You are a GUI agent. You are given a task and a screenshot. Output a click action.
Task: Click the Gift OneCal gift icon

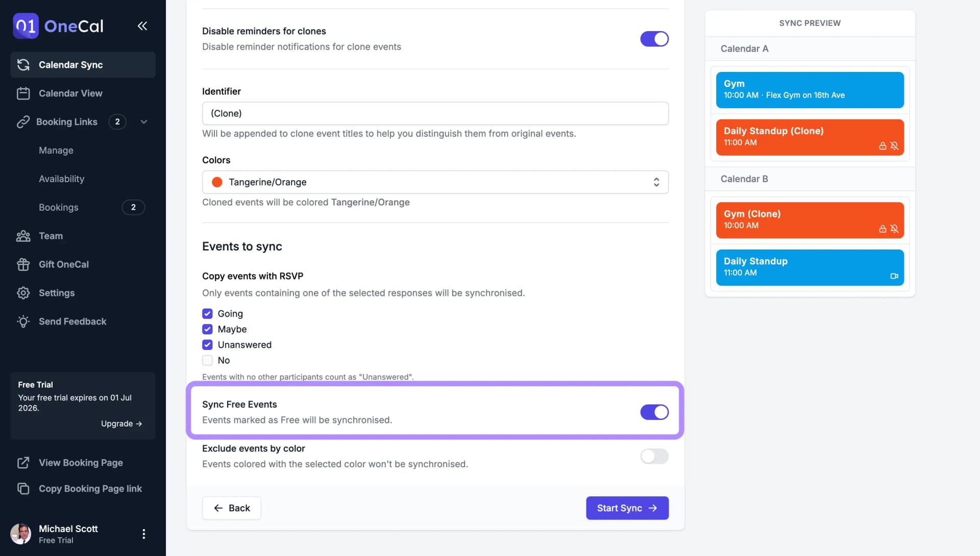pyautogui.click(x=23, y=264)
